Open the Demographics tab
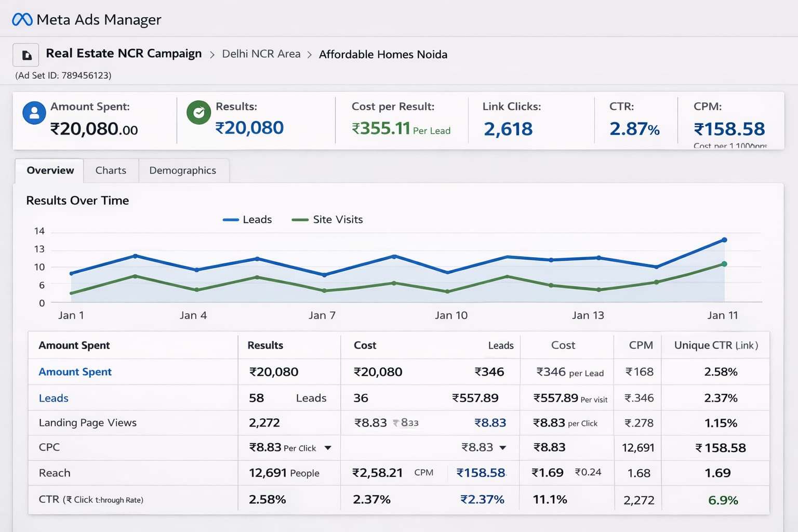The width and height of the screenshot is (798, 532). click(183, 170)
